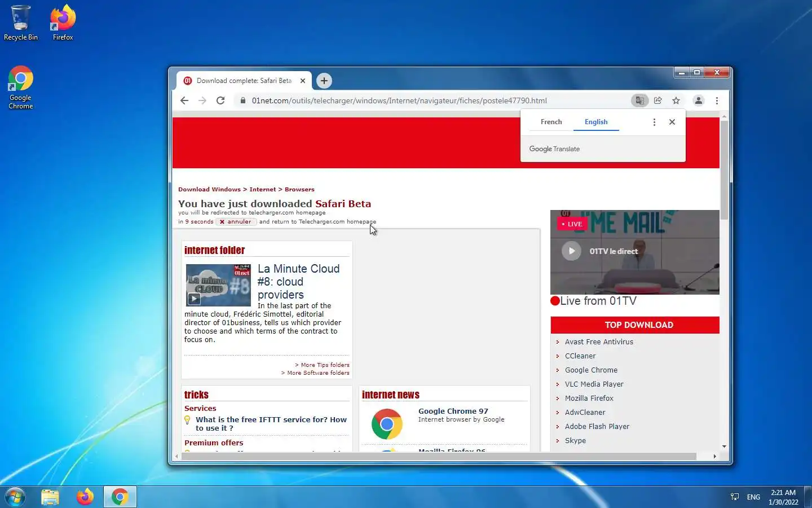Image resolution: width=812 pixels, height=508 pixels.
Task: Reload the page with refresh icon
Action: pos(220,100)
